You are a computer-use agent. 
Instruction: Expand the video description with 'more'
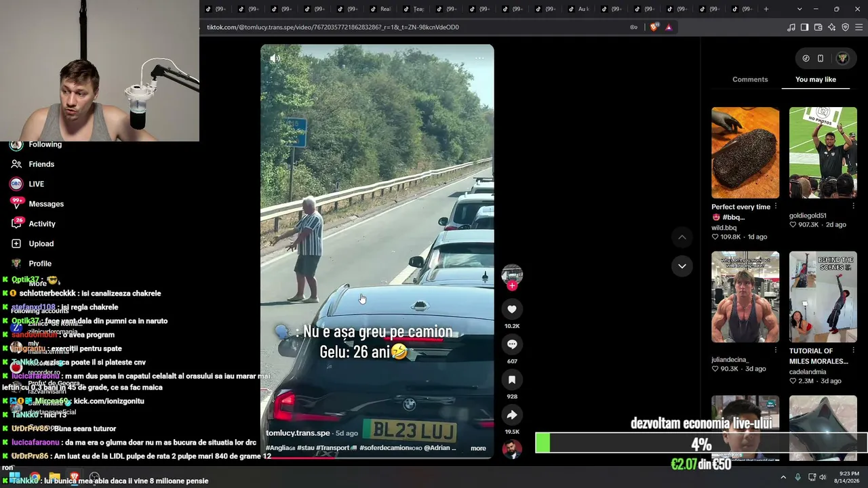(478, 448)
